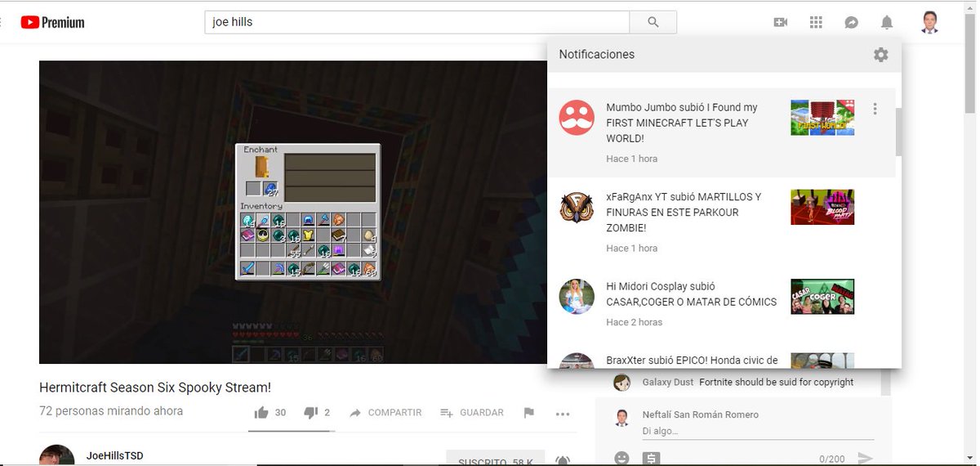Open the messages share bubble icon

coord(851,22)
